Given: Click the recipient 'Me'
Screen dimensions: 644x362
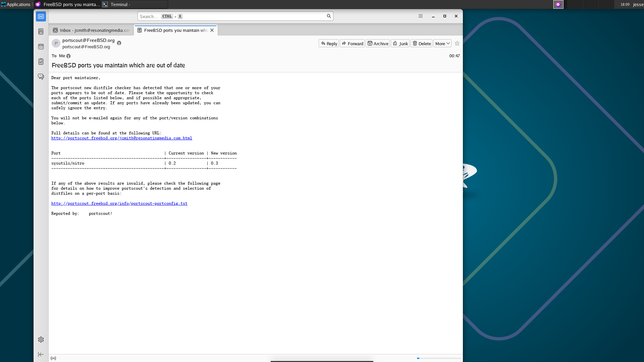Looking at the screenshot, I should pos(62,56).
